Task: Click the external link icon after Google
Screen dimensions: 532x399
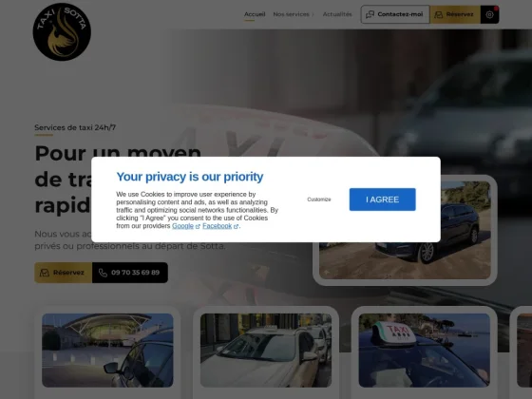Action: pyautogui.click(x=198, y=227)
